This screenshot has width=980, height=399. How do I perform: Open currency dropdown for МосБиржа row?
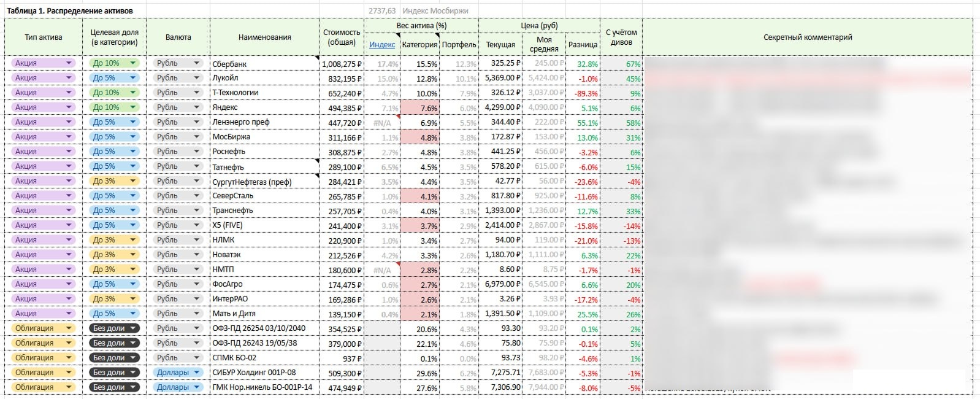coord(178,137)
